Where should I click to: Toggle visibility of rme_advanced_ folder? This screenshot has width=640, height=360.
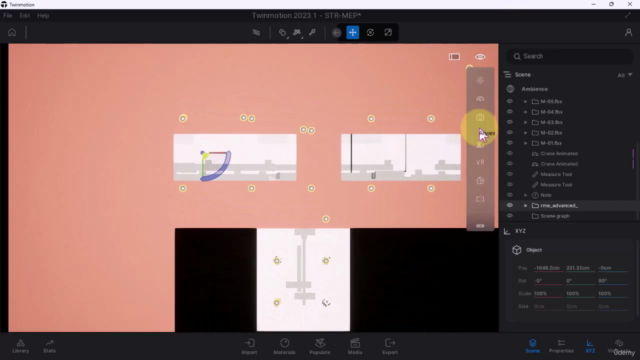coord(509,205)
